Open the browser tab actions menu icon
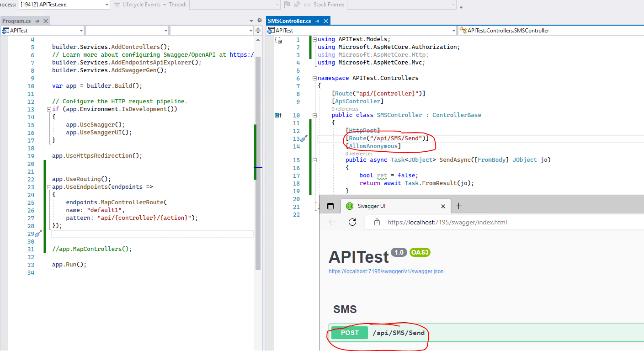644x351 pixels. click(x=330, y=206)
